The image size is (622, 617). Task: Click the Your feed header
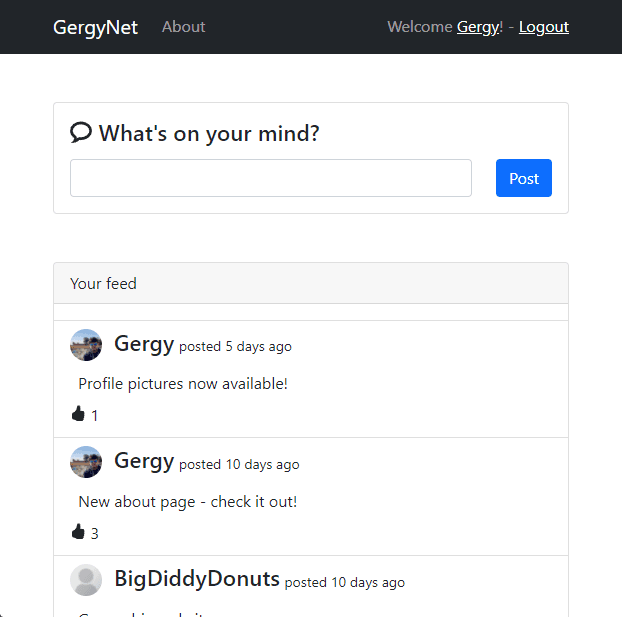pyautogui.click(x=311, y=283)
